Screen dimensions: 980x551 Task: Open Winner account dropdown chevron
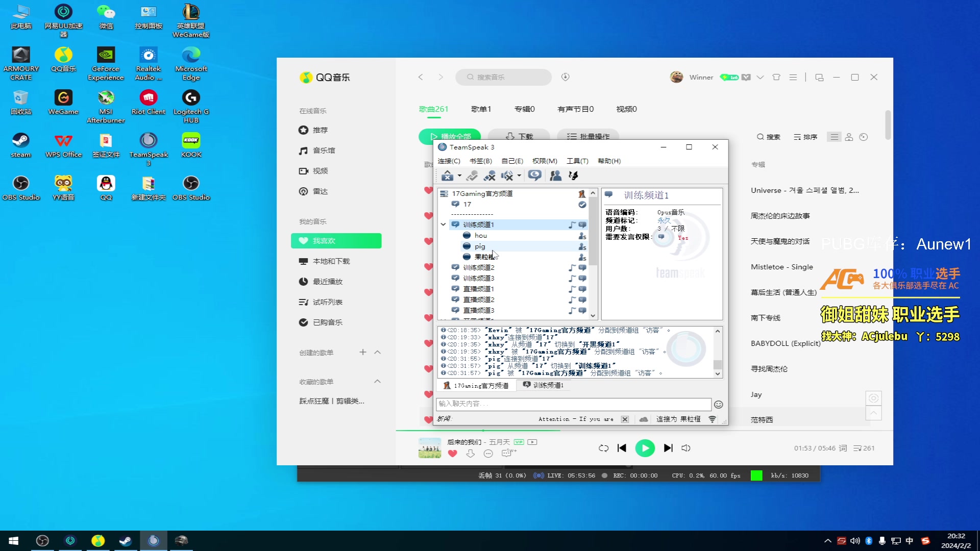click(760, 78)
